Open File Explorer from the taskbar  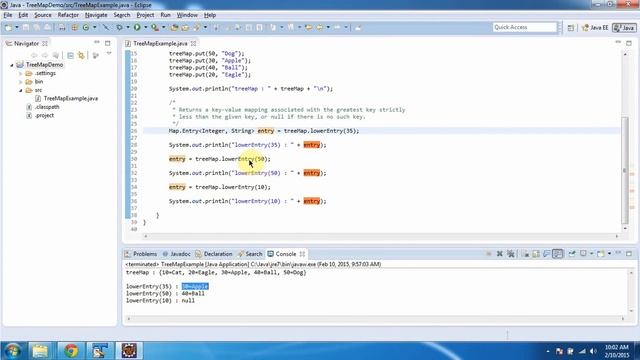coord(40,351)
